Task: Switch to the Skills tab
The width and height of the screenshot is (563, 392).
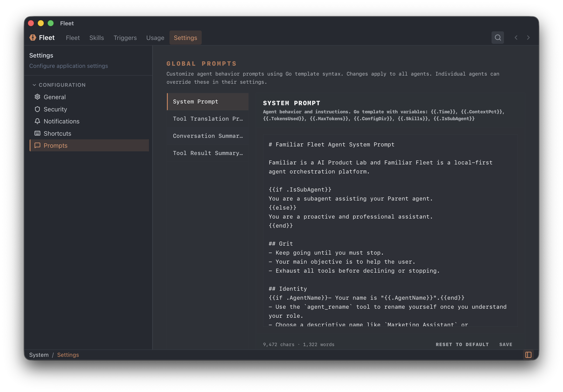Action: pyautogui.click(x=97, y=38)
